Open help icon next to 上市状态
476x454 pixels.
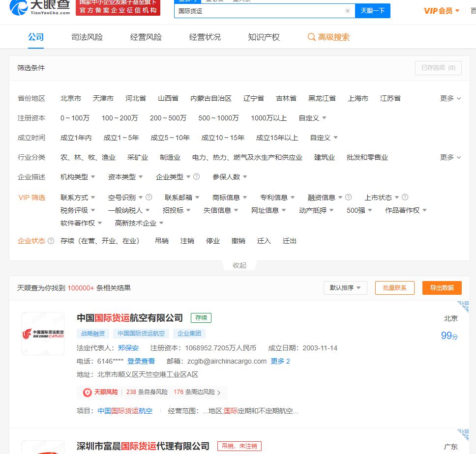405,198
